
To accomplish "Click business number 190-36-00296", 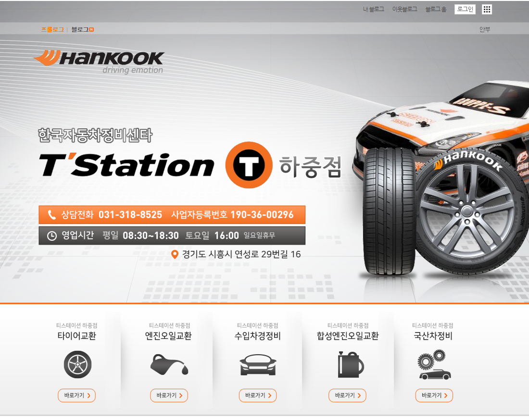I will 262,215.
